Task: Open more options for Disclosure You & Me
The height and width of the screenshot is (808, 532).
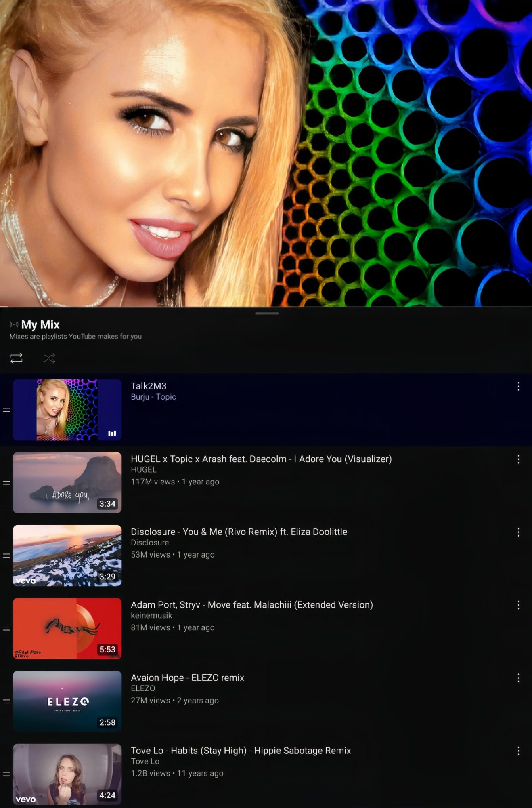Action: 518,532
